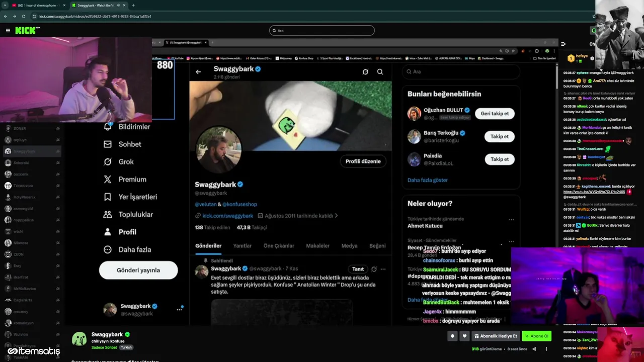This screenshot has height=362, width=644.
Task: Click the browser address bar URL
Action: pos(95,16)
